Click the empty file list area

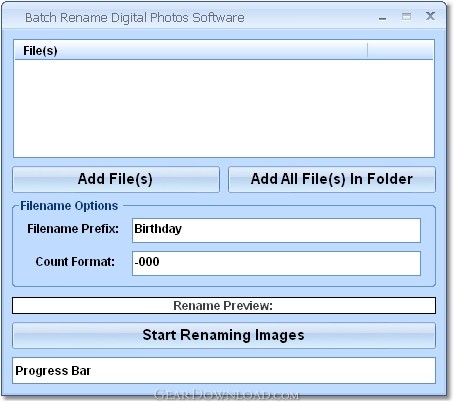coord(224,108)
